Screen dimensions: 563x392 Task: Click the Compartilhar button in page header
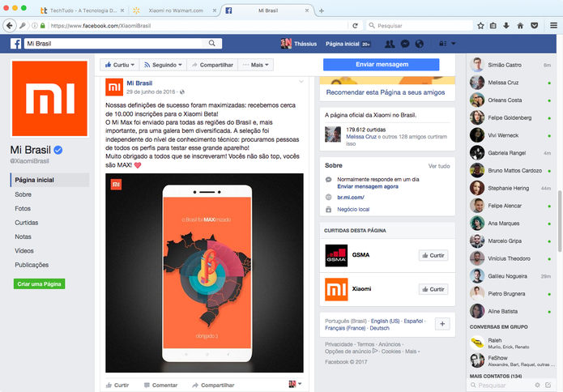pyautogui.click(x=212, y=65)
